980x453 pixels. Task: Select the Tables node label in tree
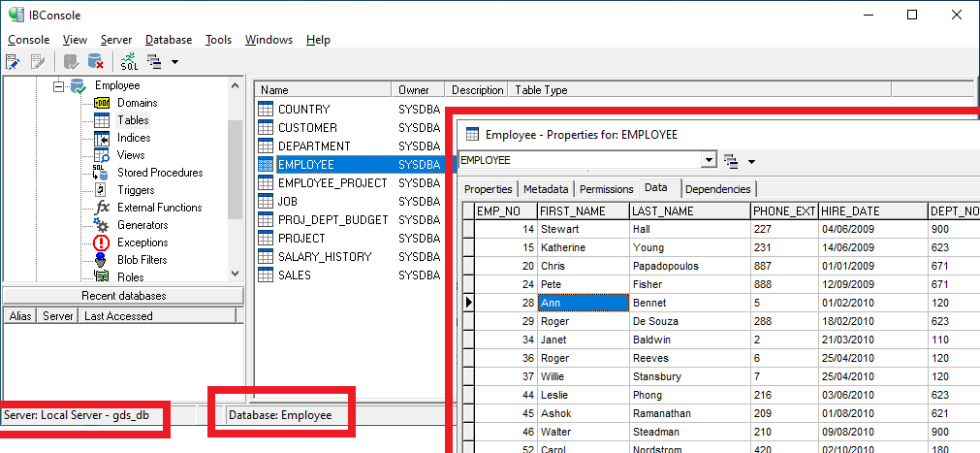click(133, 120)
